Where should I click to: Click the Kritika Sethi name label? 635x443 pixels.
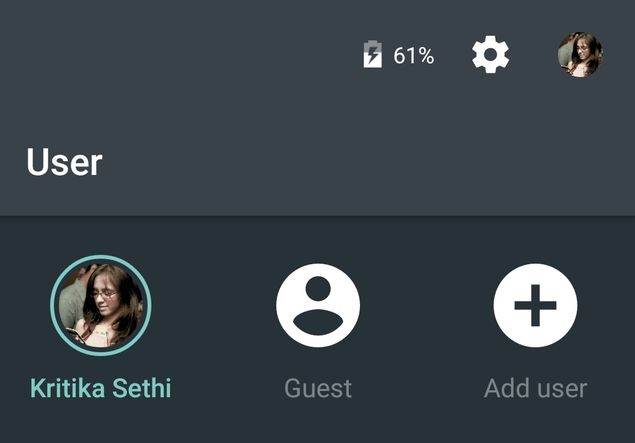point(101,388)
